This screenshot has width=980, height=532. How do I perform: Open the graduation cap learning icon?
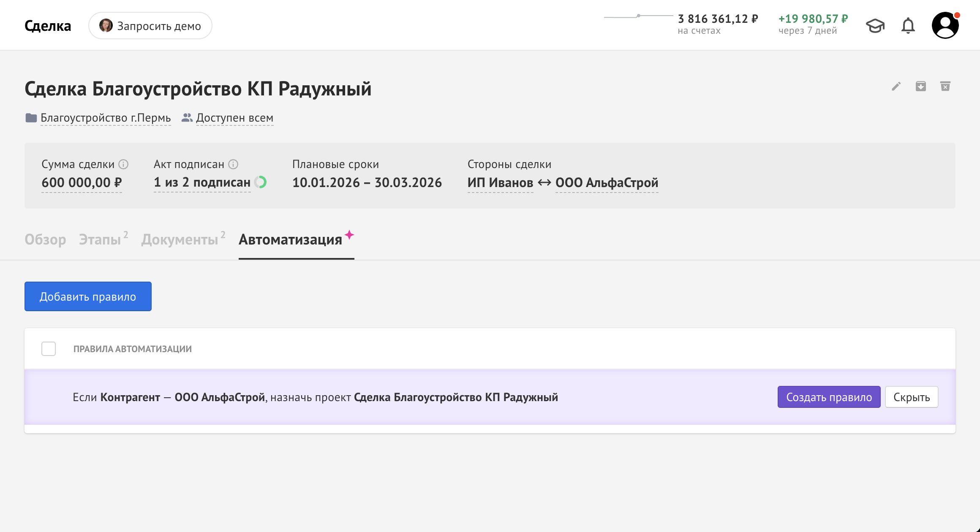(875, 26)
